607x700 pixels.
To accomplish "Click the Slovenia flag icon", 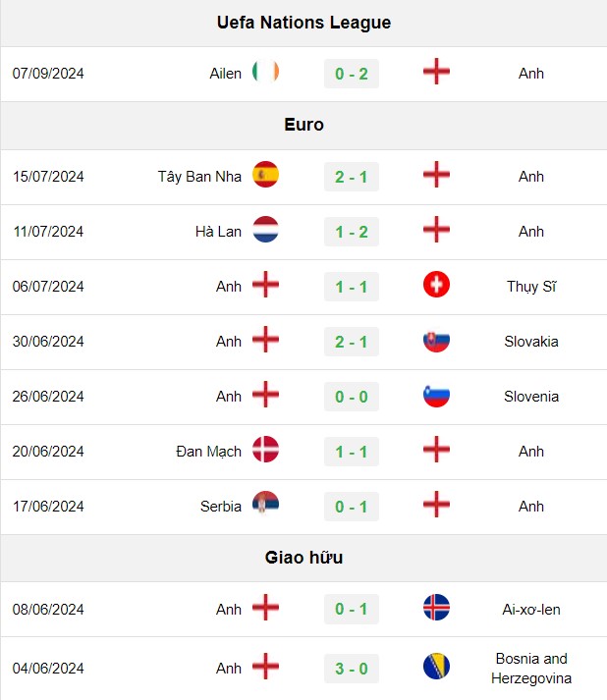I will (x=436, y=395).
